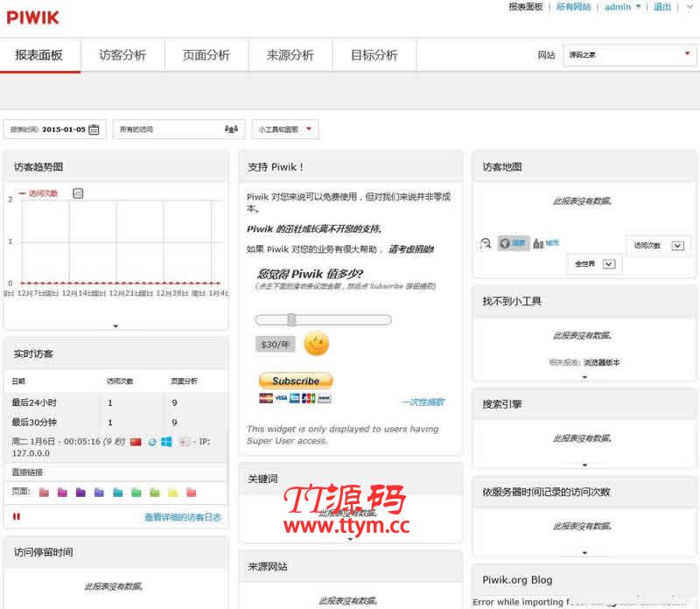Open the calendar icon beside 2015-01-05
Screen dimensions: 700x609
94,129
